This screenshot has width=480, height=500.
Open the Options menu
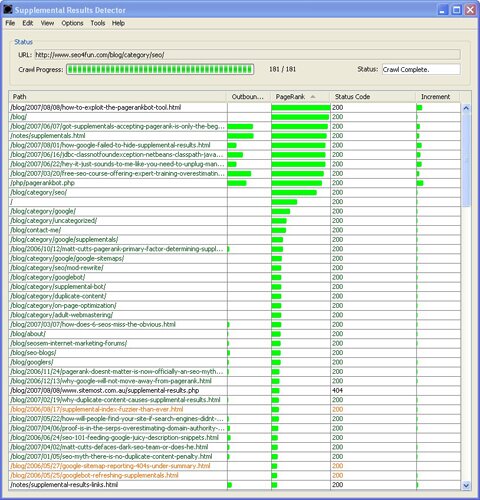tap(72, 23)
